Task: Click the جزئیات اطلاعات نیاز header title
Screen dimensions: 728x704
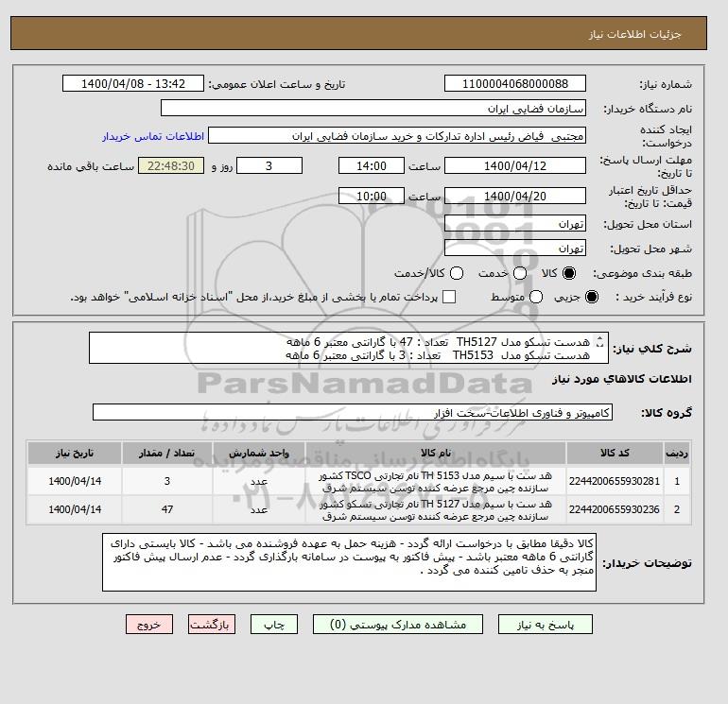Action: pyautogui.click(x=634, y=34)
